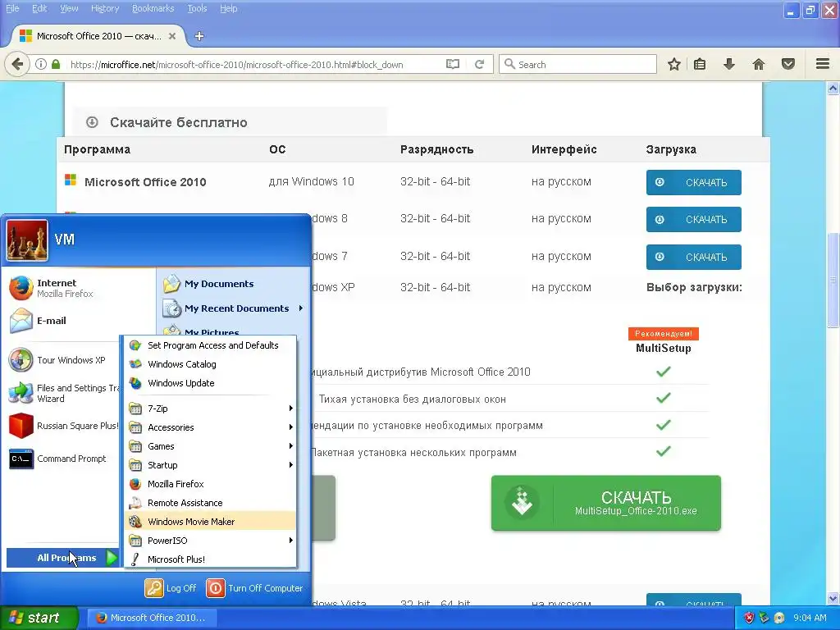Click the VM user account picture
This screenshot has width=840, height=630.
(27, 240)
